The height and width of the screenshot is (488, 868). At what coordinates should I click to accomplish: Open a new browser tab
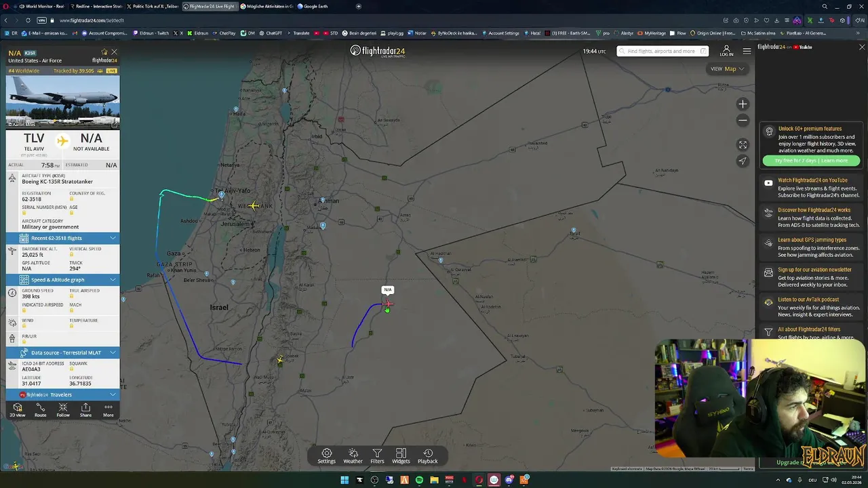click(359, 6)
